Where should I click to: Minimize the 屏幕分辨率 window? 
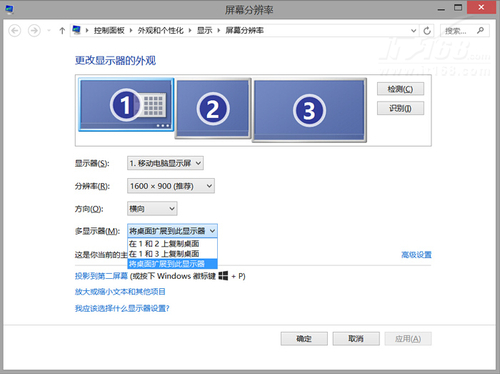tap(441, 9)
